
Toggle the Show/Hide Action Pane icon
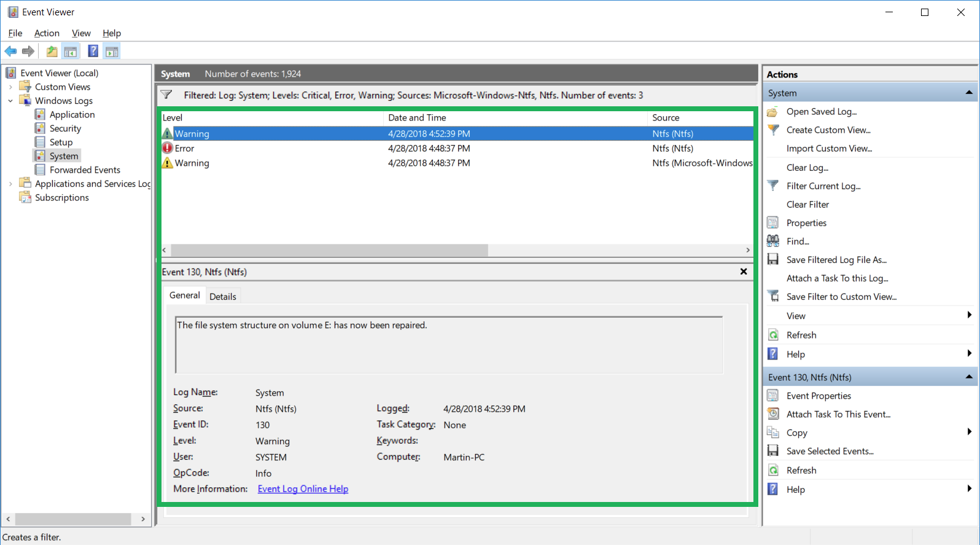tap(112, 51)
